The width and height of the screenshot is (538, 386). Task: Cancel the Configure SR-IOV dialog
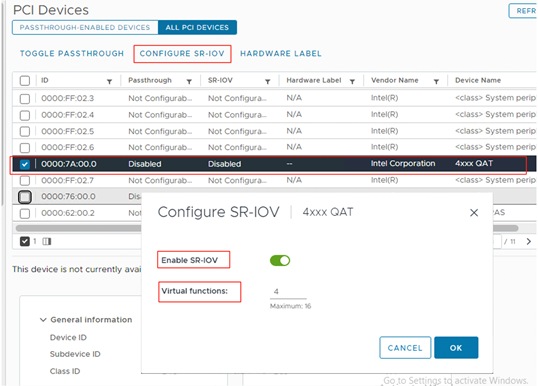[405, 348]
